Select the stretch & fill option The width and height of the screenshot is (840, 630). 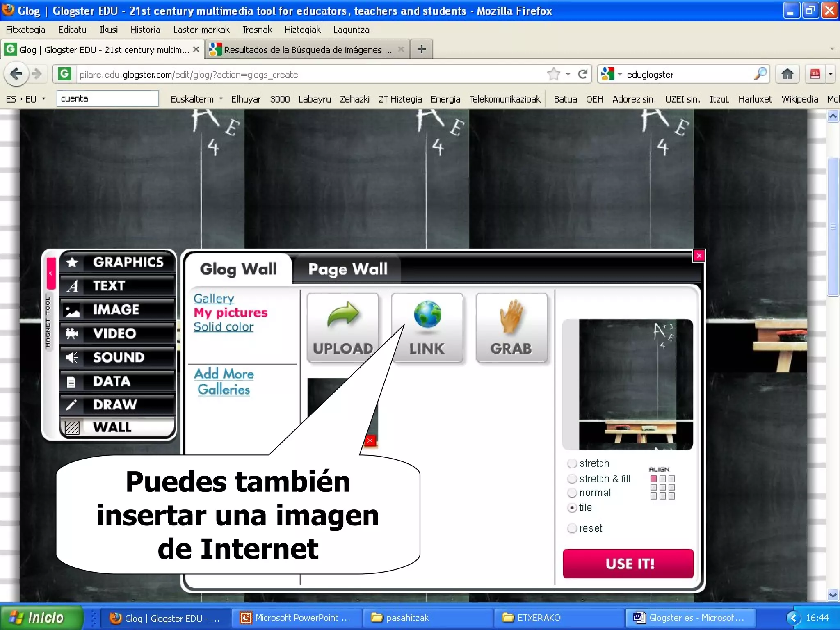point(572,479)
